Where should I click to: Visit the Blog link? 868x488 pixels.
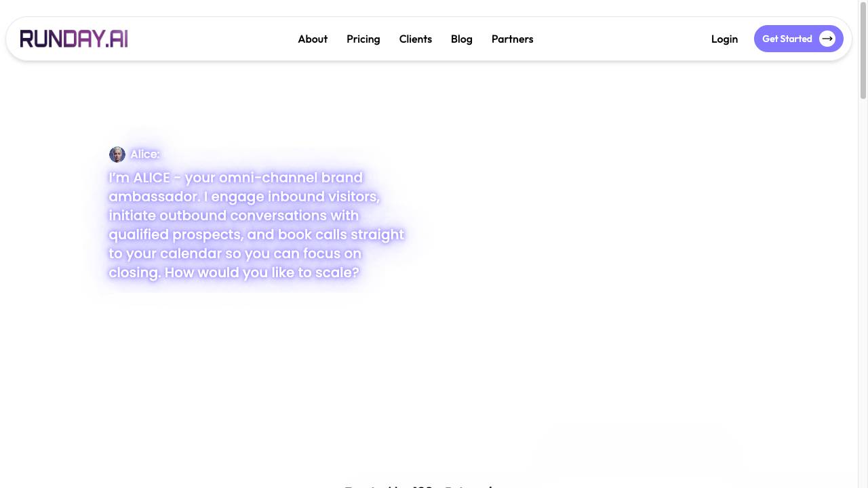(x=462, y=39)
